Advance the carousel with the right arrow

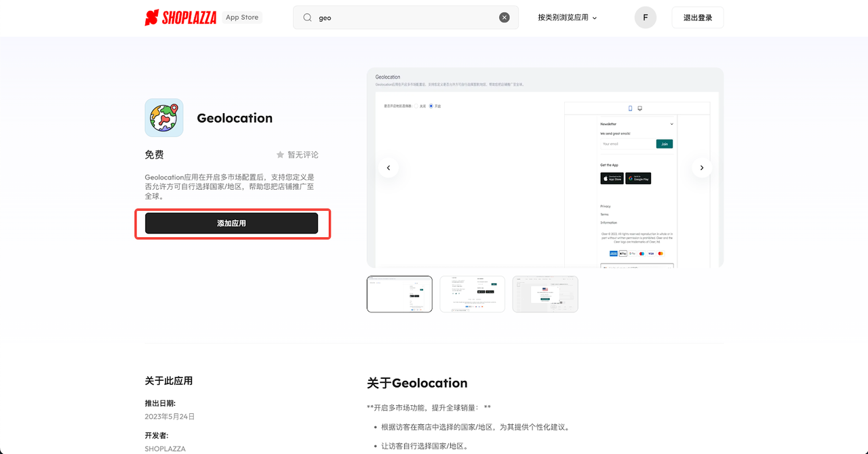pos(702,167)
